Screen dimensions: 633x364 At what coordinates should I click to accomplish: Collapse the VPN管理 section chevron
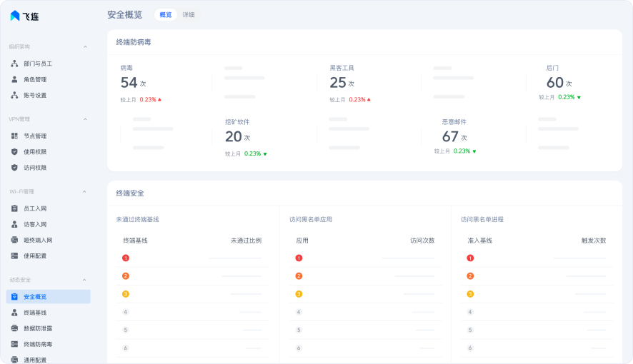pyautogui.click(x=85, y=119)
